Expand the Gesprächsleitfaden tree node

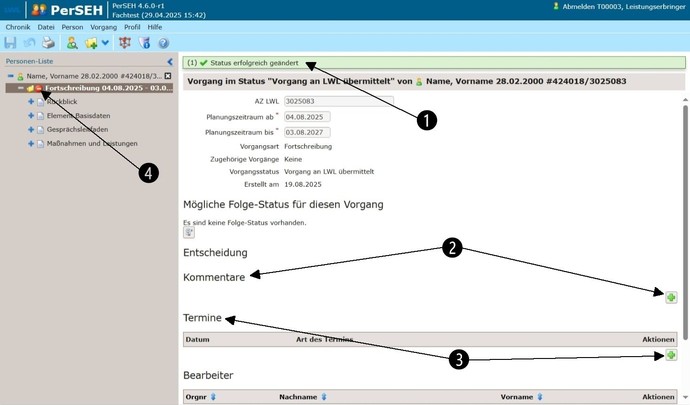tap(31, 129)
